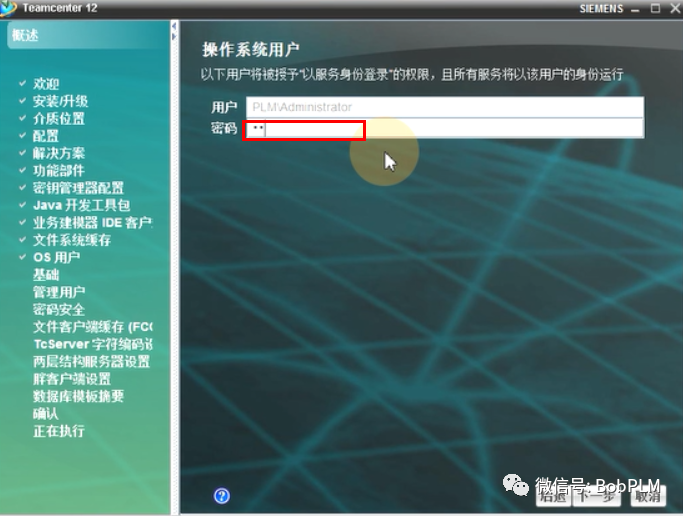Click the 后退 back button
This screenshot has width=683, height=516.
point(553,496)
